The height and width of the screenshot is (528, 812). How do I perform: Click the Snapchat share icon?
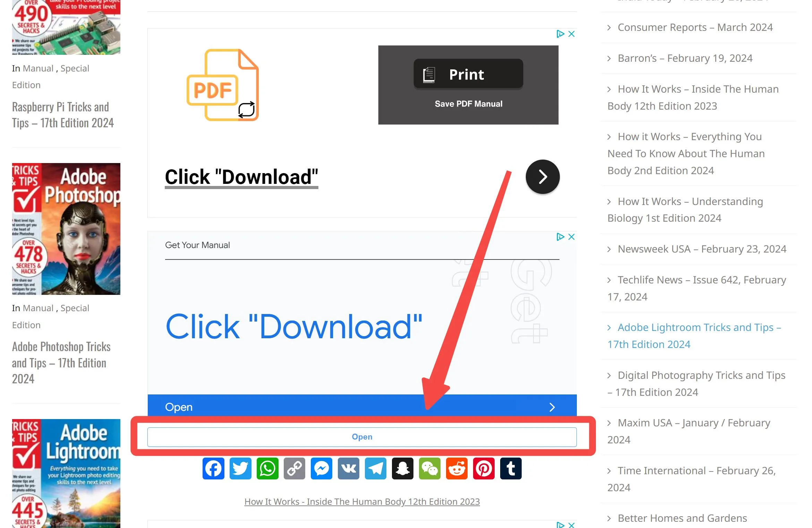pos(402,468)
